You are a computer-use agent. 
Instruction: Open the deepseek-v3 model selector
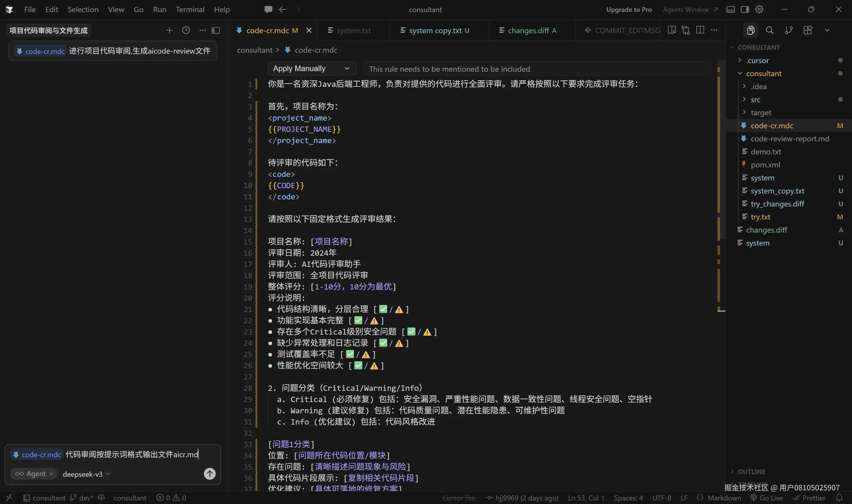(82, 474)
